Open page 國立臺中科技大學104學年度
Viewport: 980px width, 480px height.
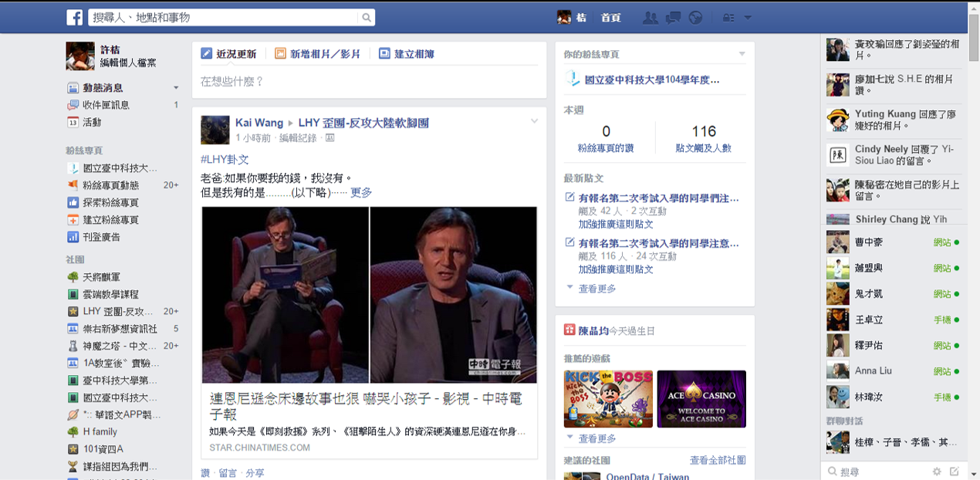click(652, 79)
